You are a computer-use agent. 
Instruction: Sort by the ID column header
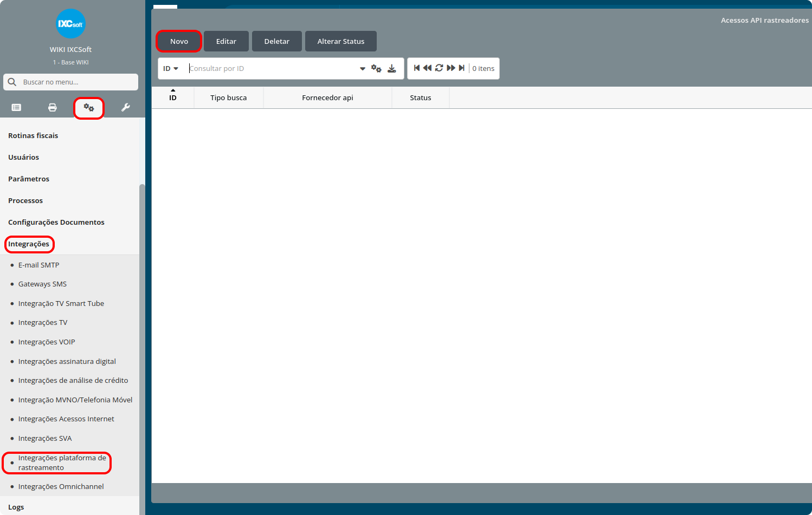pyautogui.click(x=173, y=97)
